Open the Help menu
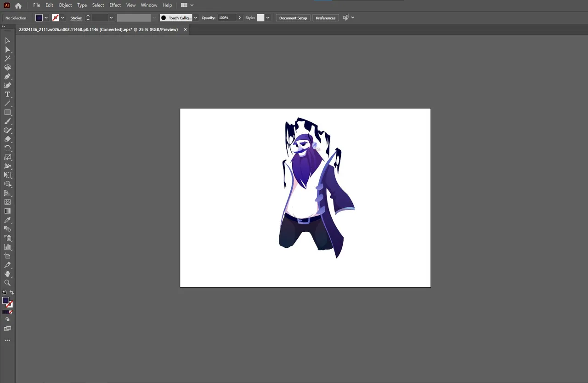Screen dimensions: 588x383 167,5
